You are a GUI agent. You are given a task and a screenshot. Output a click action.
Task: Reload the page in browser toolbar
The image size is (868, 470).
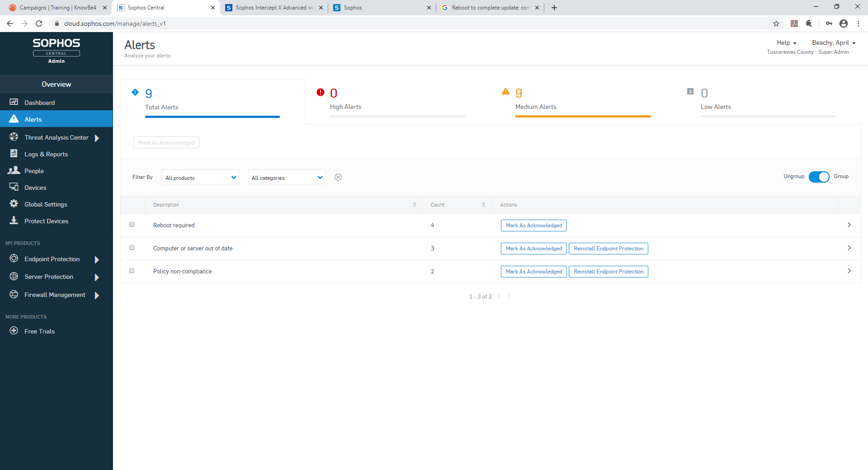click(39, 23)
